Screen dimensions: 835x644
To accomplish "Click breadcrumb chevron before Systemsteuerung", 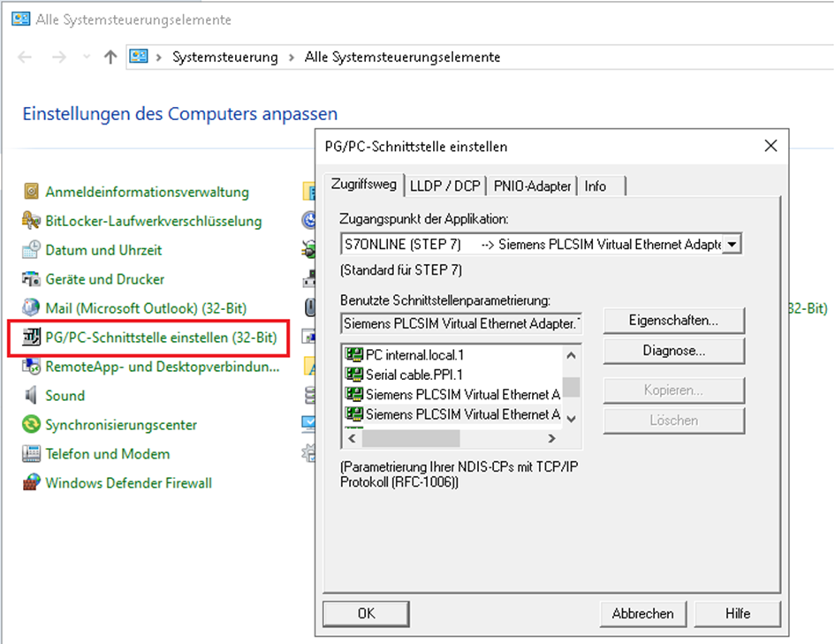I will click(158, 57).
